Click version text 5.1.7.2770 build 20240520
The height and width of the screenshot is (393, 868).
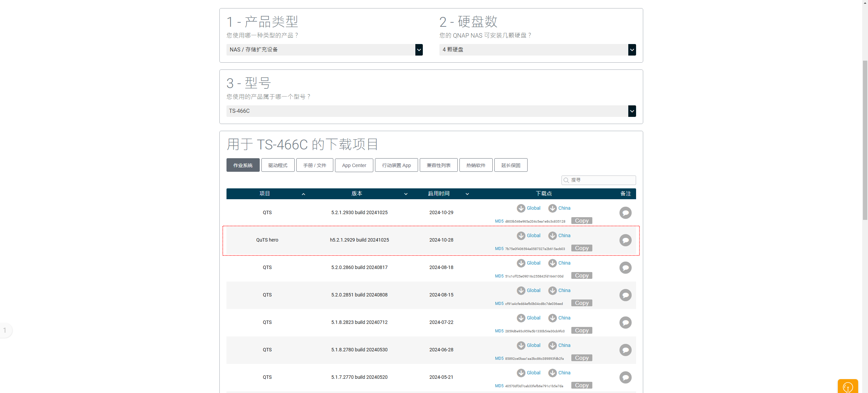coord(359,377)
